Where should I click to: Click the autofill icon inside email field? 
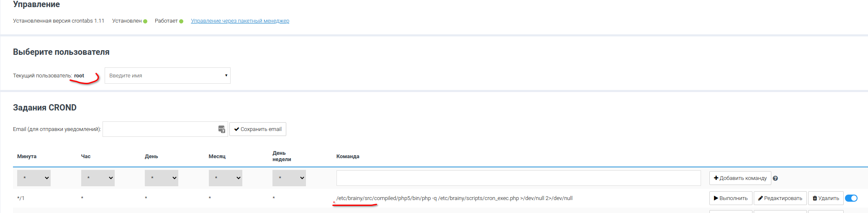tap(222, 129)
